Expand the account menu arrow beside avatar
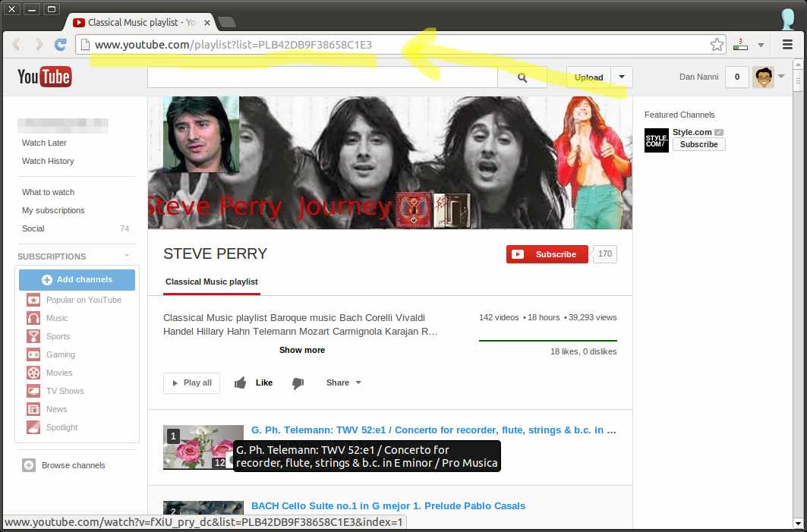 pyautogui.click(x=781, y=77)
